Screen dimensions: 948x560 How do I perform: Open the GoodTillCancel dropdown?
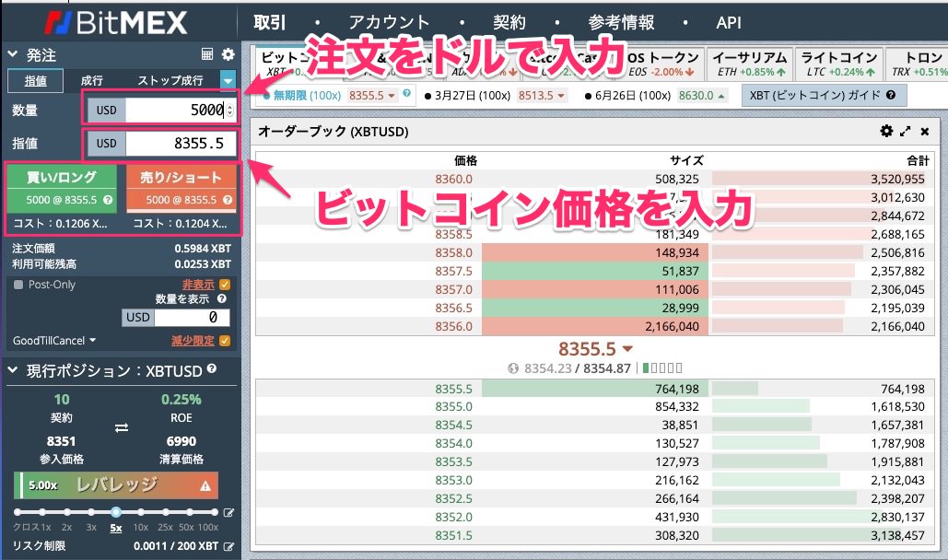54,341
